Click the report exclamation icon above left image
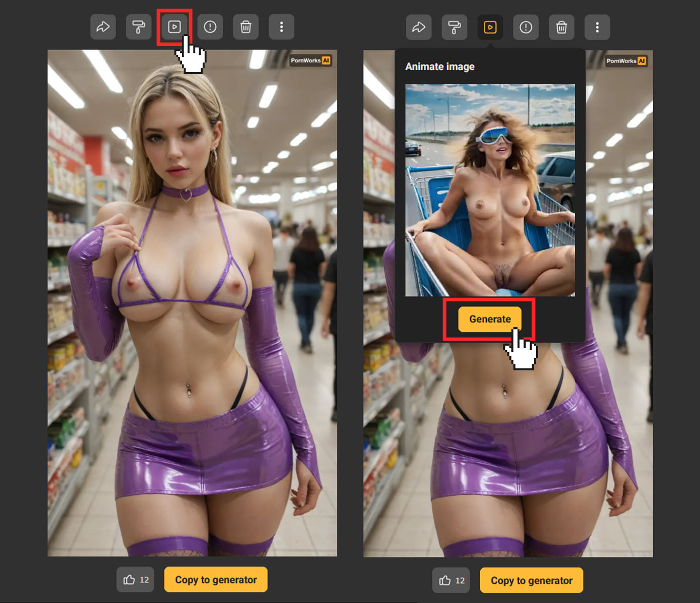Image resolution: width=700 pixels, height=603 pixels. point(210,27)
